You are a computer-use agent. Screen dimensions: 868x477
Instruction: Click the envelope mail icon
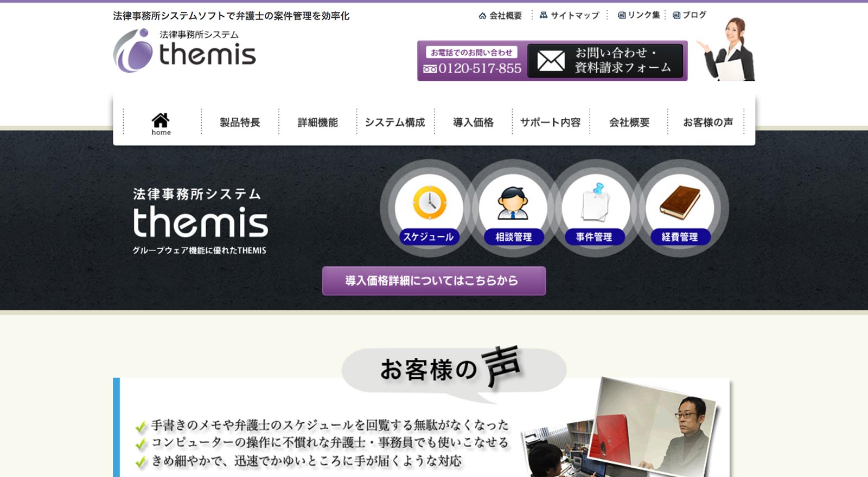point(551,61)
